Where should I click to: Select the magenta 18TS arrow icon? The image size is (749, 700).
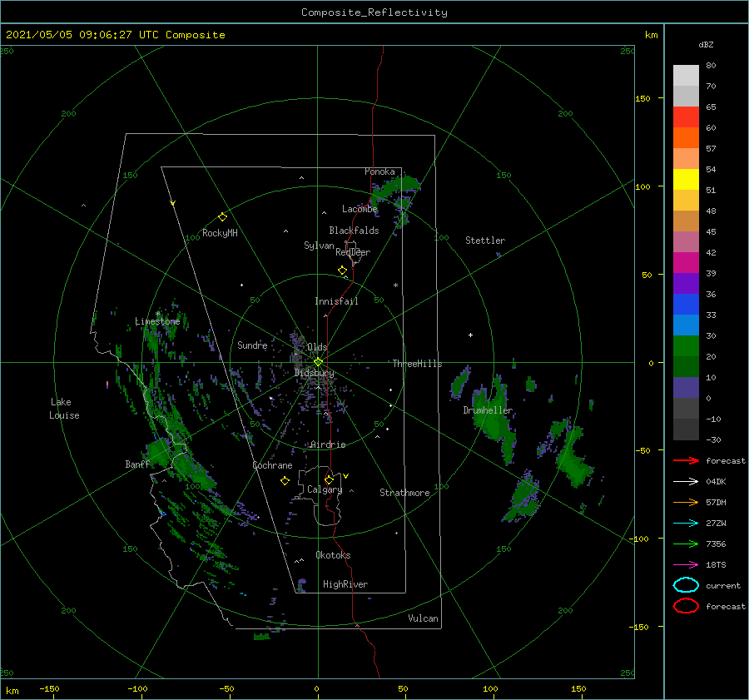686,565
